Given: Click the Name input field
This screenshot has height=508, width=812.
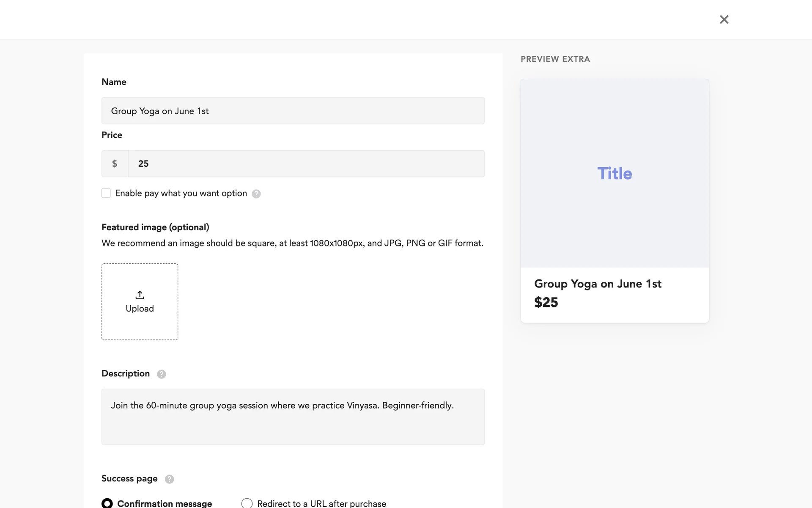Looking at the screenshot, I should [x=293, y=111].
